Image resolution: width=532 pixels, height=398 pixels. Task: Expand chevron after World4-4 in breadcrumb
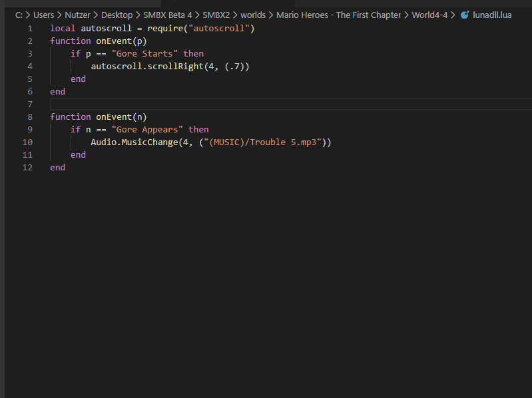click(453, 15)
